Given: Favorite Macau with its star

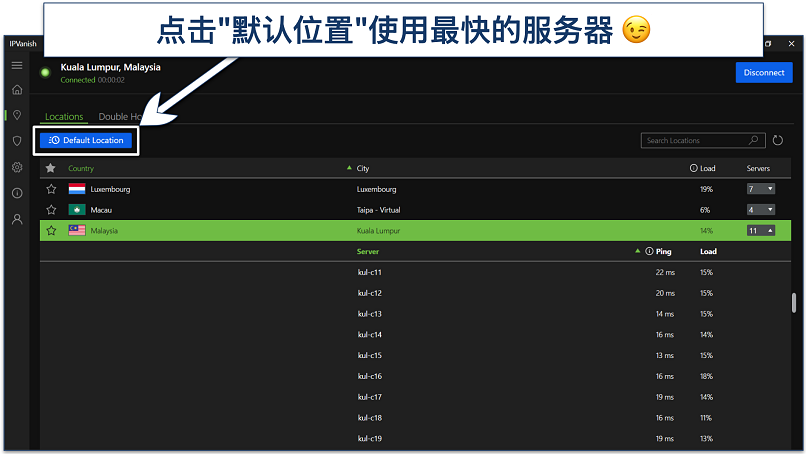Looking at the screenshot, I should coord(51,210).
